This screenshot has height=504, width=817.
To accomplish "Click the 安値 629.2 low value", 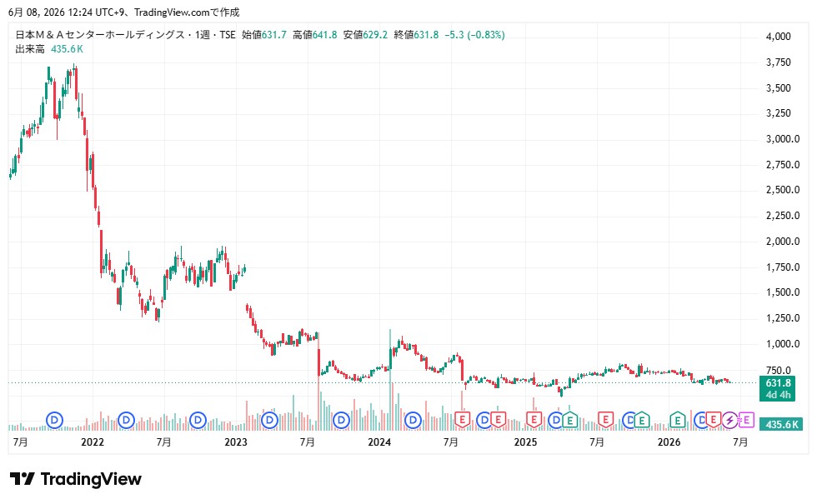I will click(365, 35).
